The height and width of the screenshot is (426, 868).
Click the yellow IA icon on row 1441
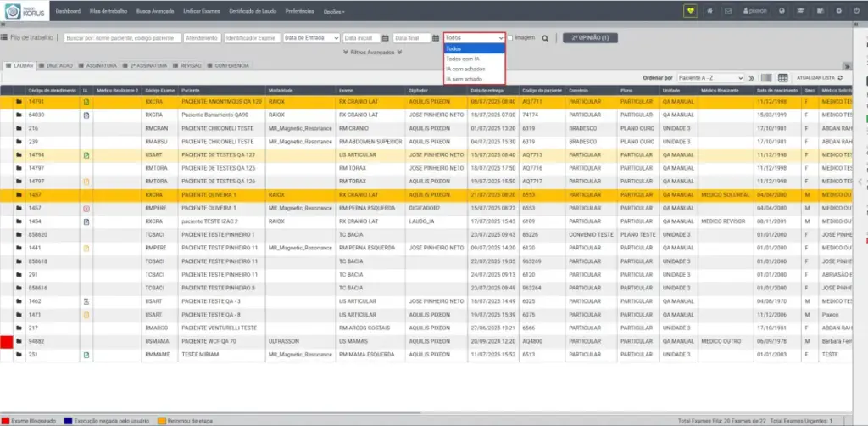[x=86, y=249]
